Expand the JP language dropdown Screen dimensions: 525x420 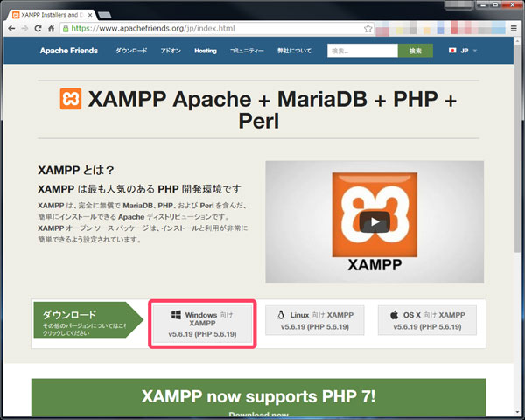(x=463, y=51)
